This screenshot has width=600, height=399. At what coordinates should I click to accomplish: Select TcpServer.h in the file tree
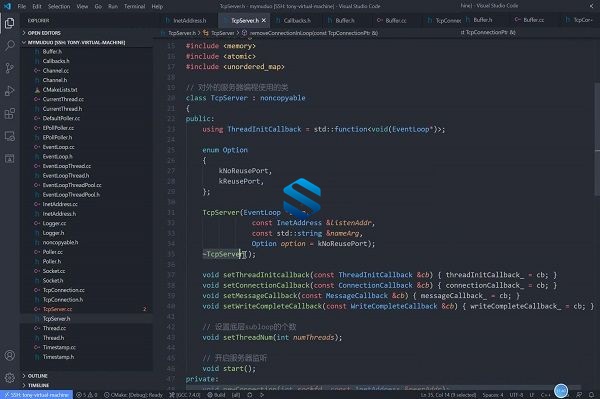[x=87, y=319]
